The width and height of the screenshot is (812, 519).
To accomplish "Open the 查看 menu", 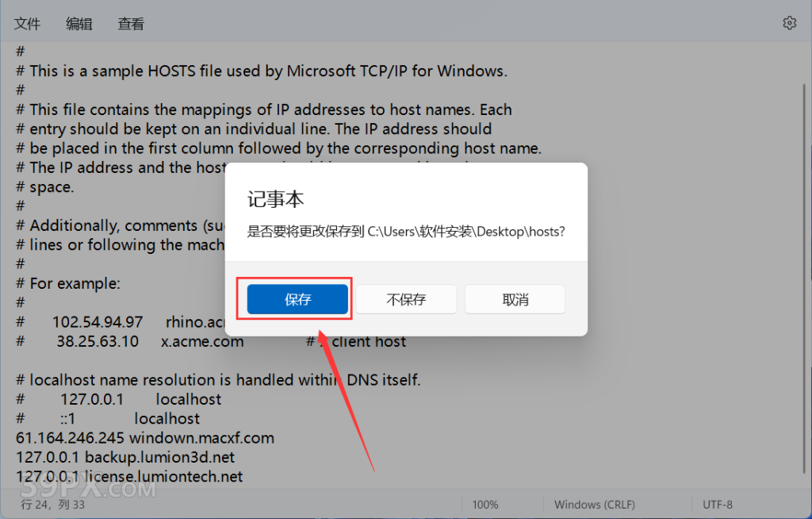I will click(131, 24).
